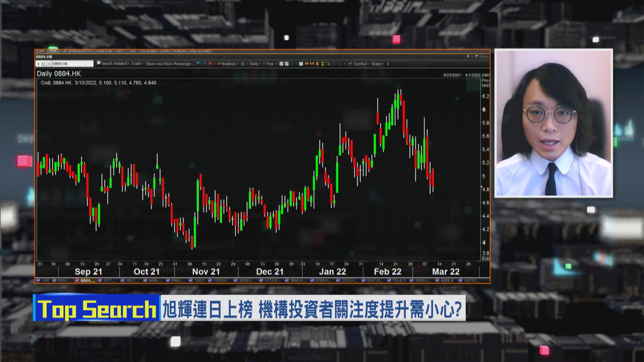
Task: Select the candlestick chart style icon
Action: [x=210, y=64]
